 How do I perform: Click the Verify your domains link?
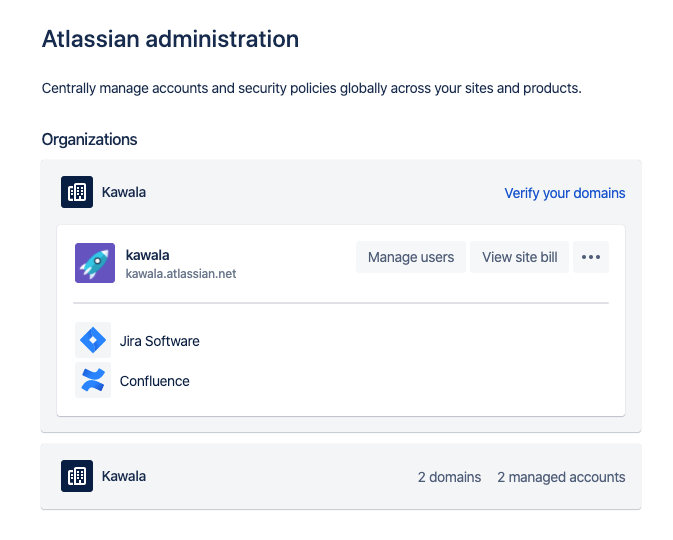[564, 193]
